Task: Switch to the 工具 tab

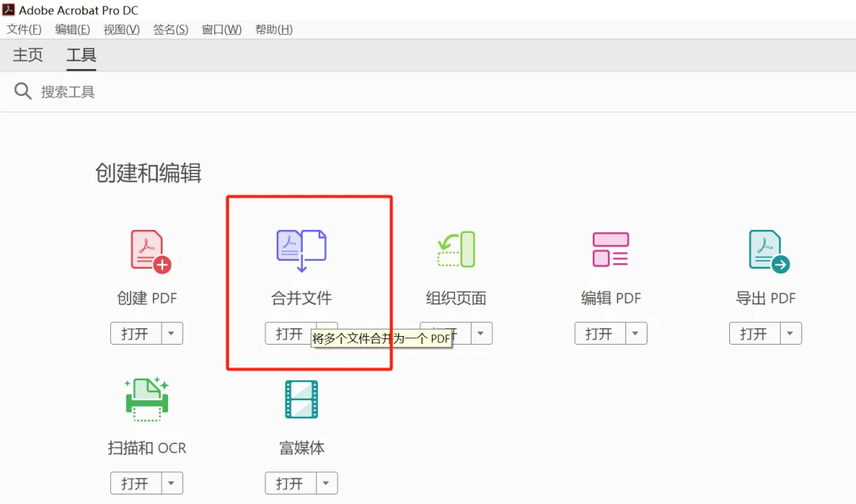Action: pyautogui.click(x=82, y=55)
